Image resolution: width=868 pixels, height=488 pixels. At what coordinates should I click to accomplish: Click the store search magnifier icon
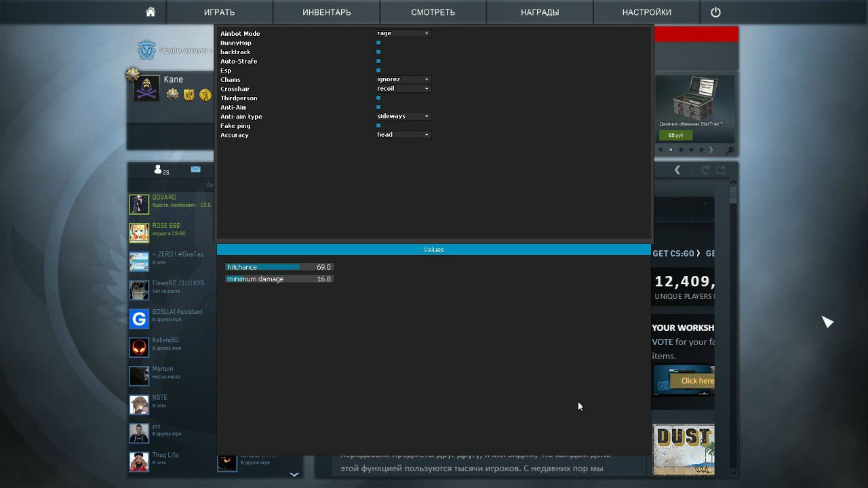click(x=730, y=150)
